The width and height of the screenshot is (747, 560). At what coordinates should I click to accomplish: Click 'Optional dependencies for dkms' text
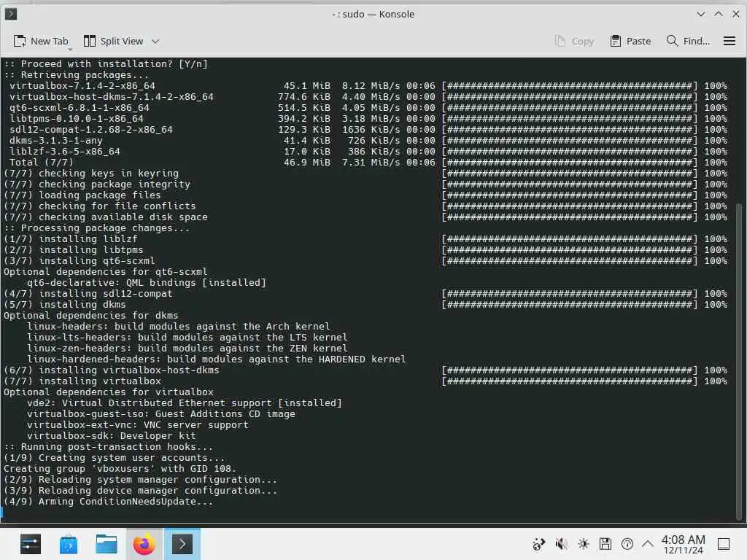[x=91, y=316]
